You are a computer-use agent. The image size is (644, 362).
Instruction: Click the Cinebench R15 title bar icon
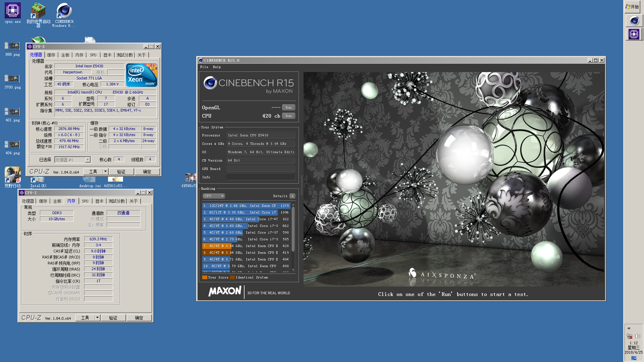click(201, 60)
